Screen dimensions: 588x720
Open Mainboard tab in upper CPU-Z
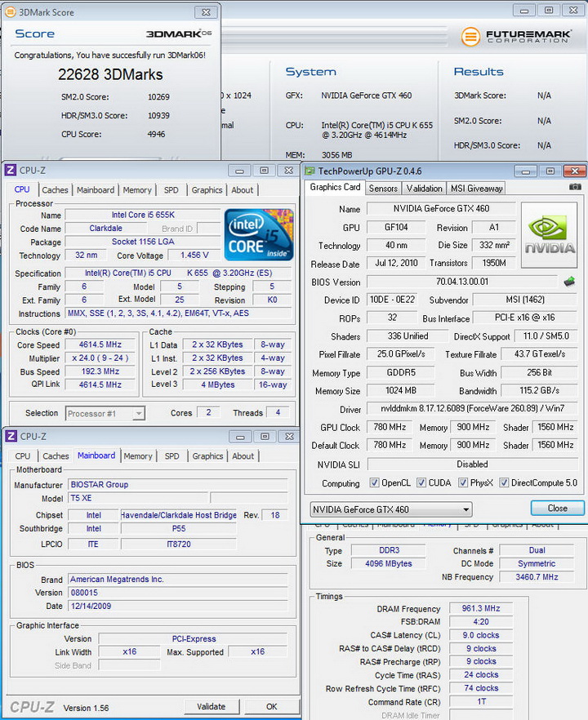click(96, 190)
